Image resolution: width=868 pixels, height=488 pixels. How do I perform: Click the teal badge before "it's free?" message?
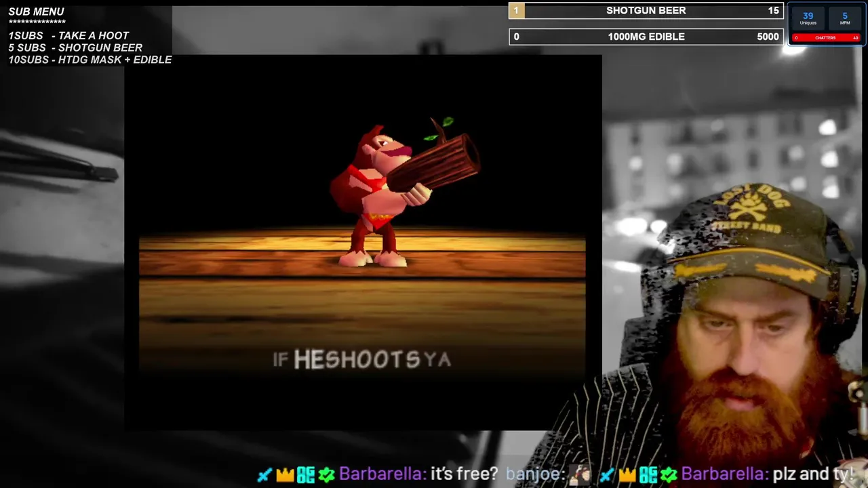pos(306,474)
